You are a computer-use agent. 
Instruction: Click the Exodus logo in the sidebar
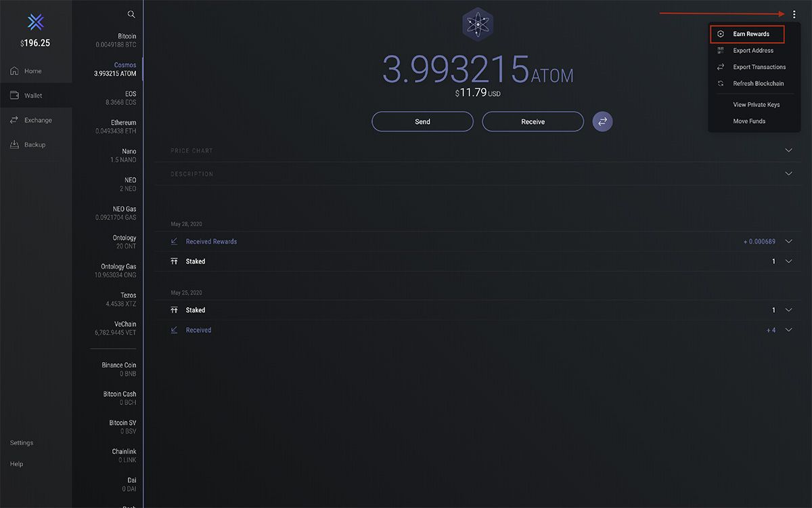click(x=36, y=22)
